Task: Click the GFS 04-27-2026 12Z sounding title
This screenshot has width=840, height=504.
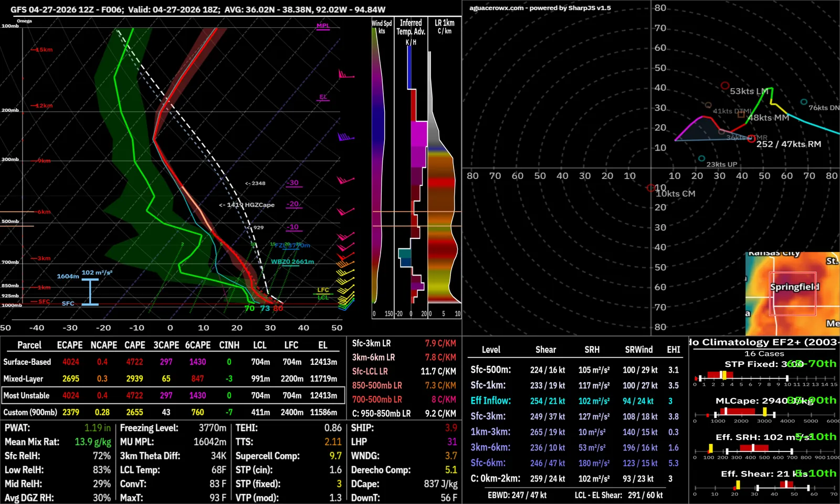Action: point(197,9)
